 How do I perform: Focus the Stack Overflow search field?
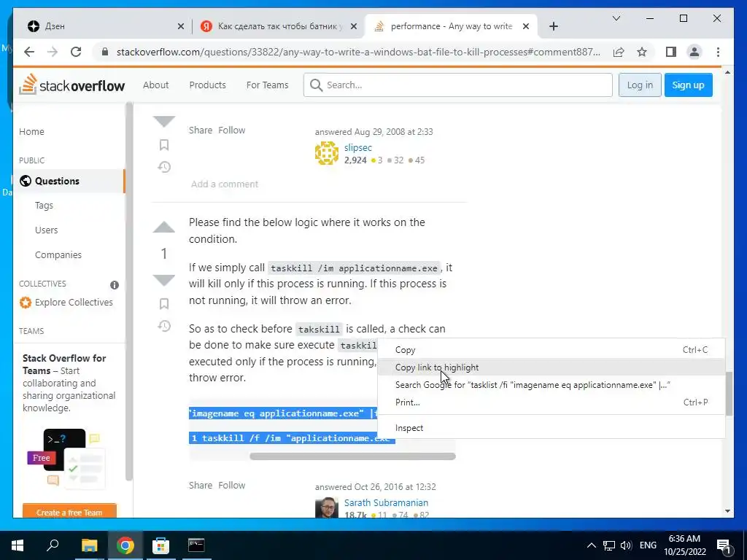point(458,85)
